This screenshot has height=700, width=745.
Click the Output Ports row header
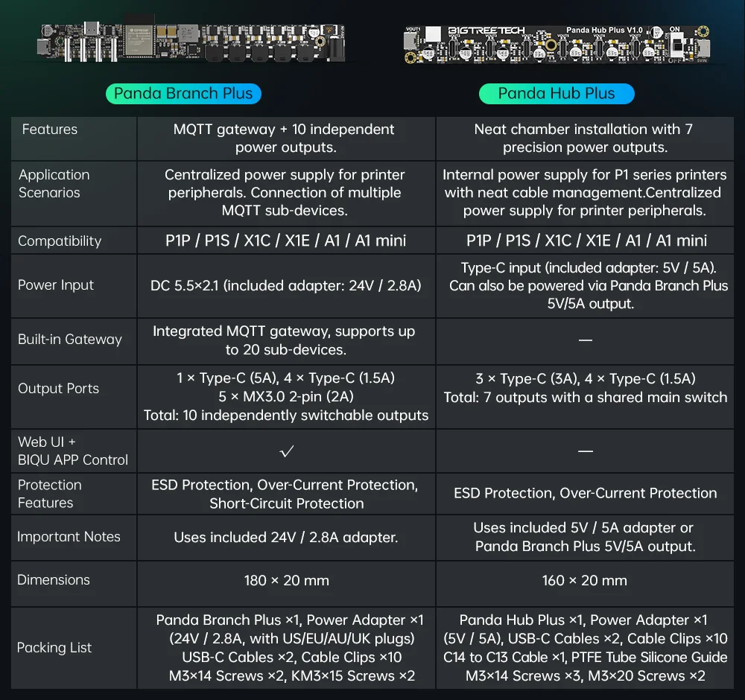[58, 389]
